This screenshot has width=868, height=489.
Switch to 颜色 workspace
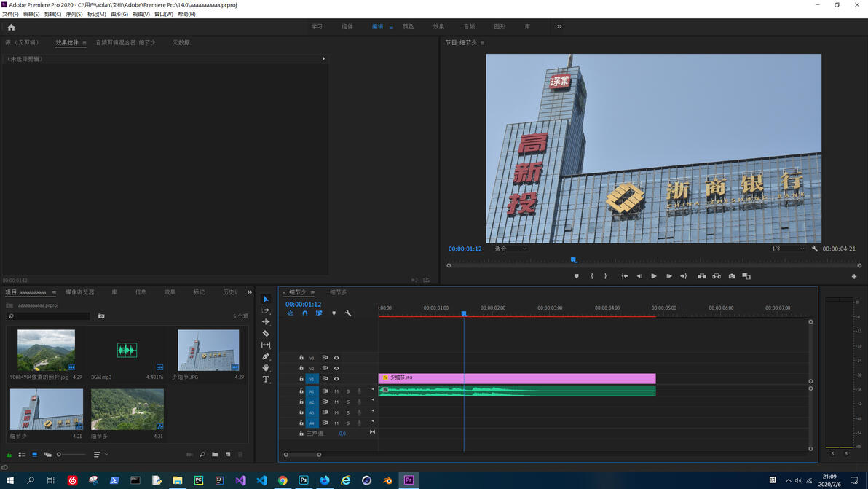click(408, 26)
